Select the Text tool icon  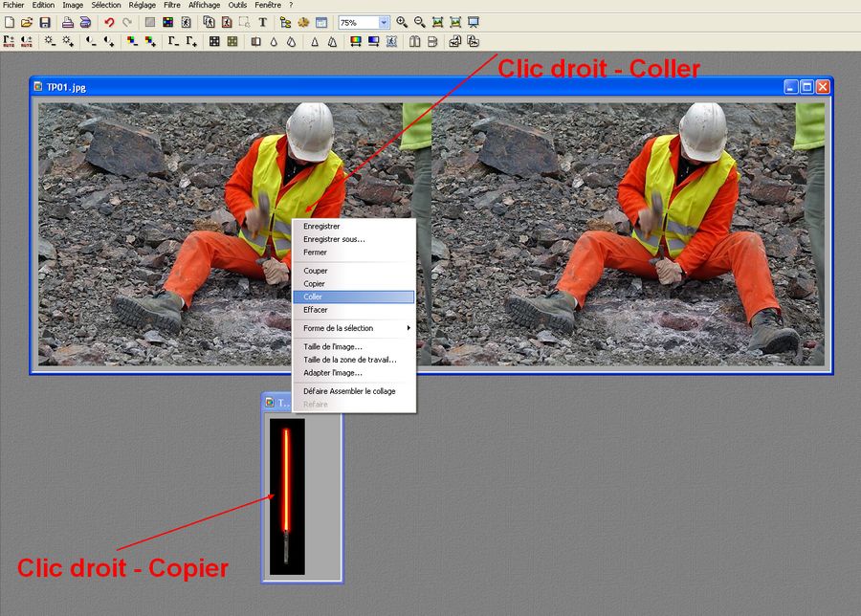(x=262, y=22)
